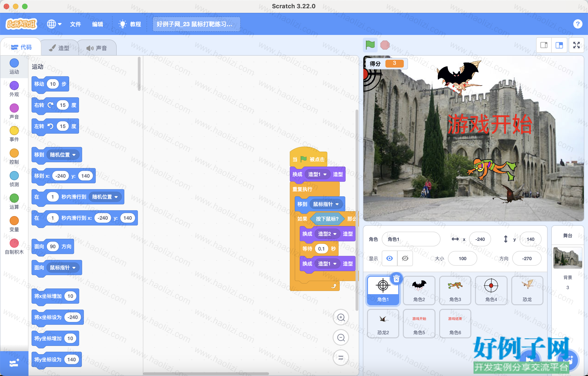The width and height of the screenshot is (588, 376).
Task: Select the 运算 block category
Action: tap(14, 201)
